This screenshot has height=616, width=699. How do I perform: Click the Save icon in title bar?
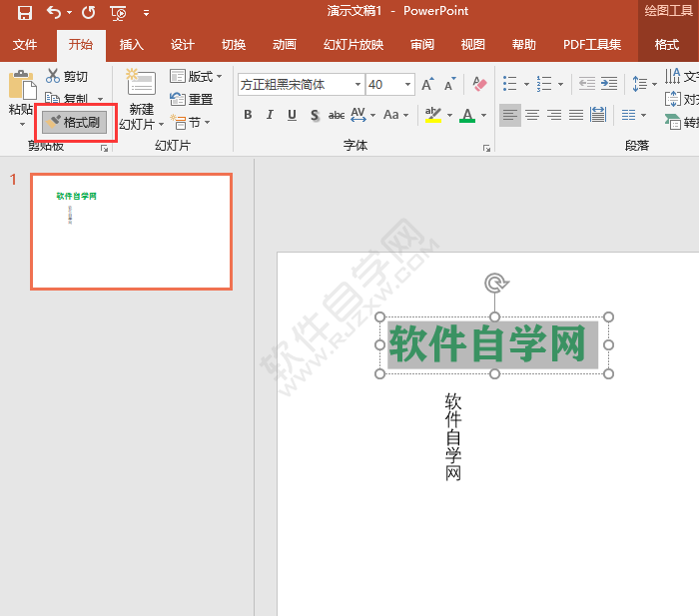25,13
